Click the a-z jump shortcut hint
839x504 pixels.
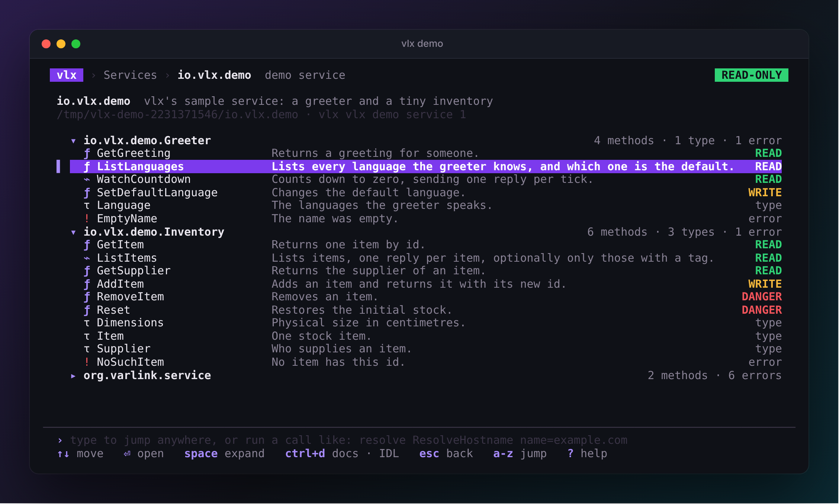[520, 453]
